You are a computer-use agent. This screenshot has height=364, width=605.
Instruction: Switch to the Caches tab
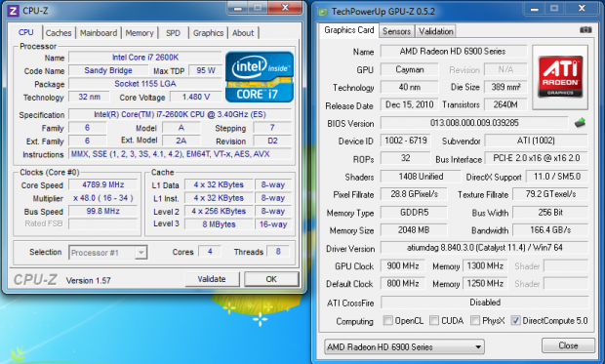(59, 33)
